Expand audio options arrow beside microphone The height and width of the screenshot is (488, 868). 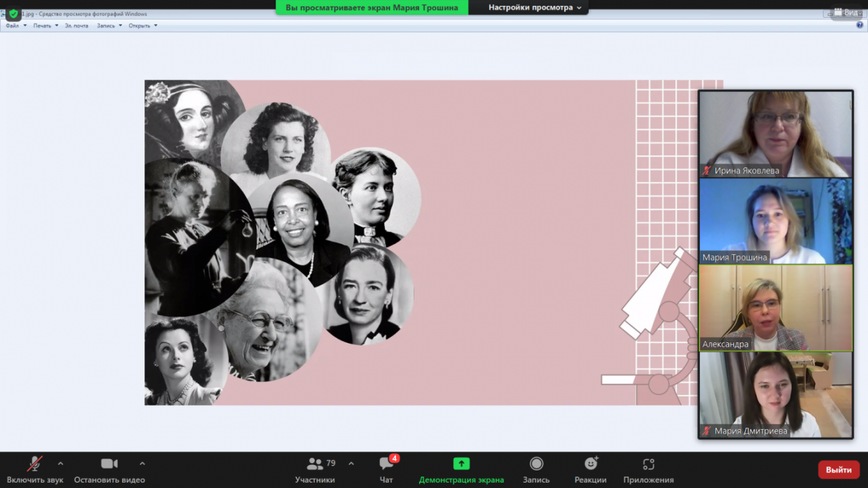(x=60, y=464)
